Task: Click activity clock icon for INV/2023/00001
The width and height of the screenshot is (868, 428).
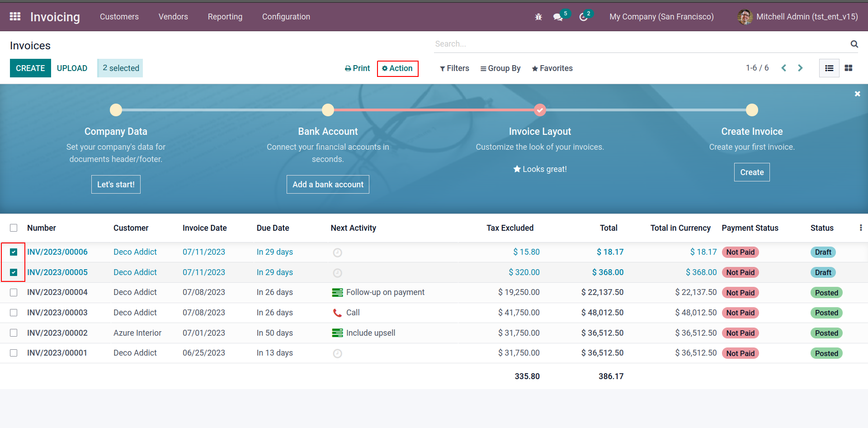Action: pyautogui.click(x=337, y=353)
